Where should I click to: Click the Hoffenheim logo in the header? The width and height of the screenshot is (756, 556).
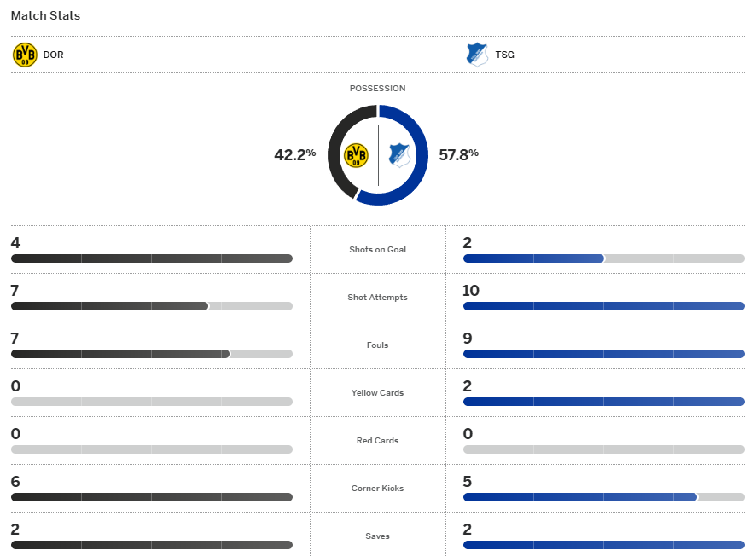click(x=477, y=55)
